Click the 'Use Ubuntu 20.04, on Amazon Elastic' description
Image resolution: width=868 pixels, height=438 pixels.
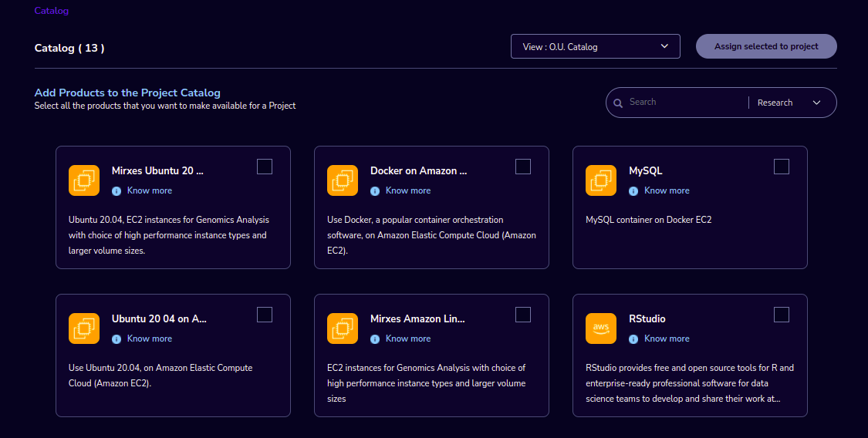click(160, 376)
